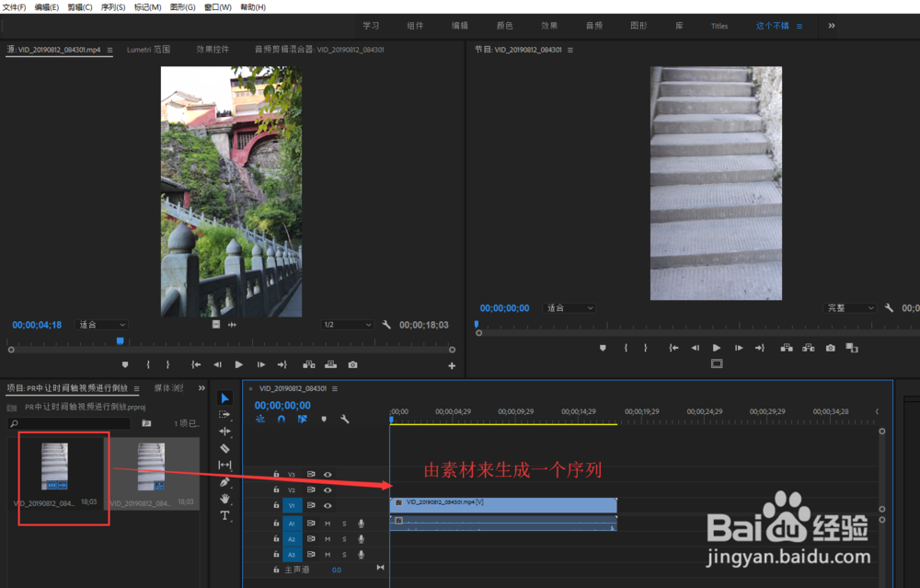Select the Type tool
Screen dimensions: 920x588
coord(224,515)
